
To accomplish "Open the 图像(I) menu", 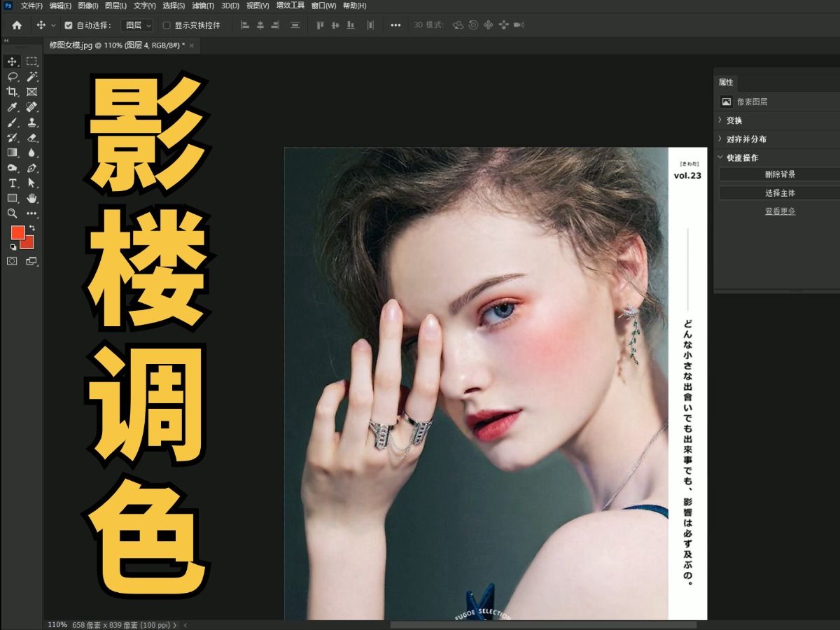I will [x=88, y=6].
